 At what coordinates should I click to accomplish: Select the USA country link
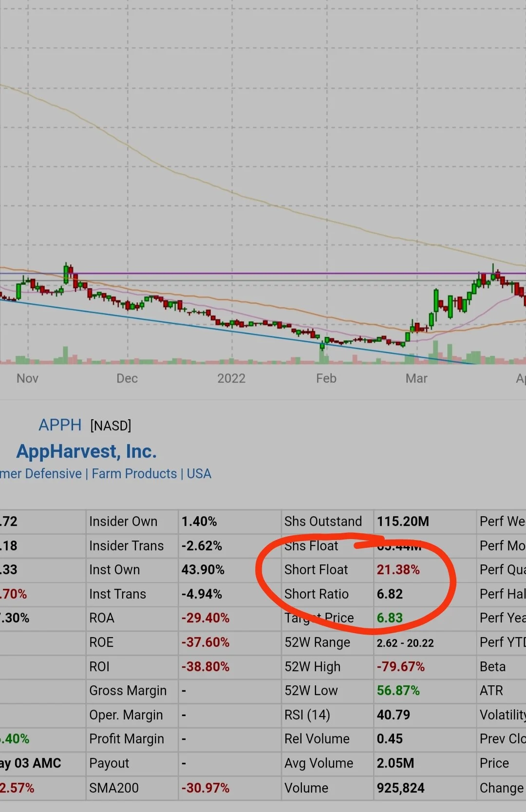click(199, 474)
